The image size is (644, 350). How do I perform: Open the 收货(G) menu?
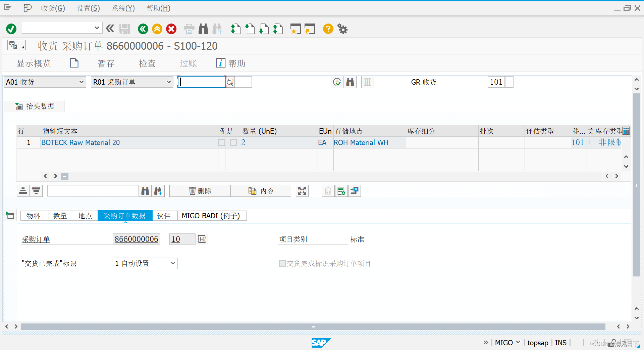[53, 8]
